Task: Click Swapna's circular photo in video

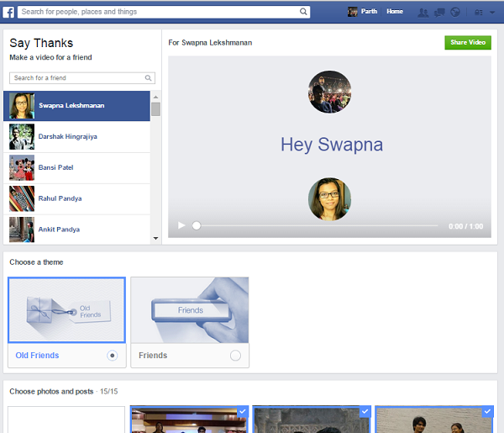Action: (x=330, y=199)
